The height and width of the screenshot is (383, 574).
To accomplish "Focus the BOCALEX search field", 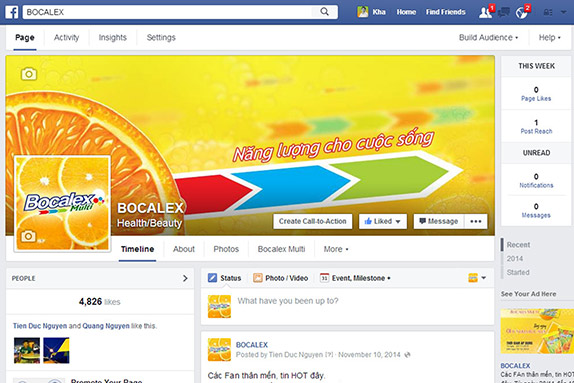I will [168, 12].
